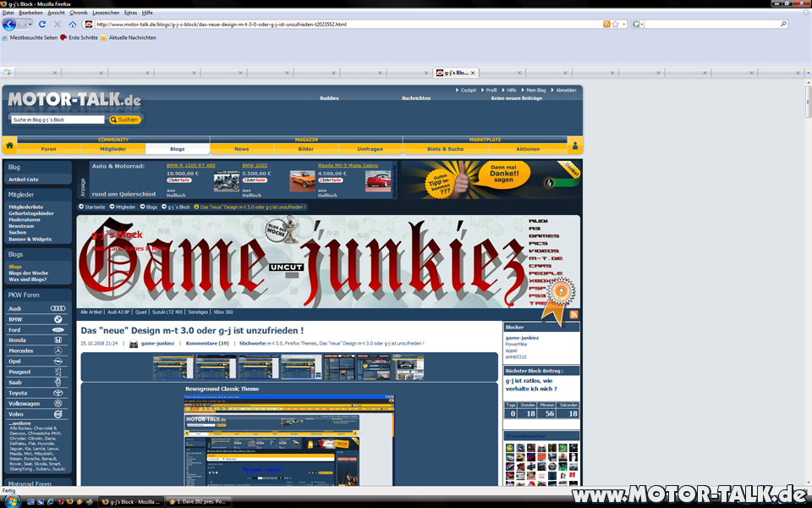812x508 pixels.
Task: Open the Artikel-Liste sidebar link
Action: tap(24, 179)
